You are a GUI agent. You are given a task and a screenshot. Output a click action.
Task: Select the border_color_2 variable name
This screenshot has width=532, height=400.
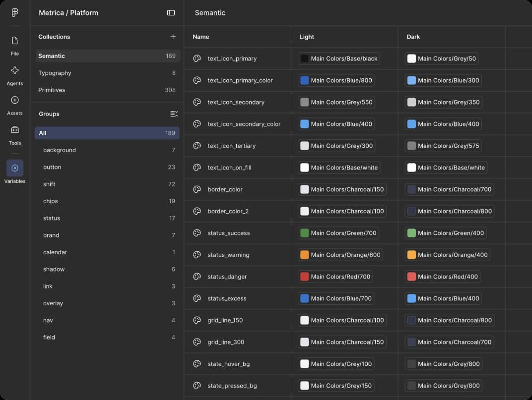click(x=228, y=211)
